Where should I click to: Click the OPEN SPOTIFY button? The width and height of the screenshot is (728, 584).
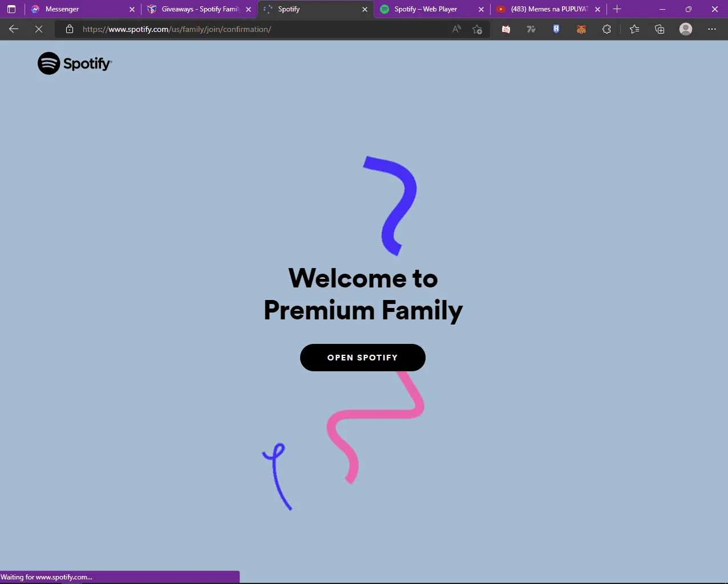click(x=363, y=358)
